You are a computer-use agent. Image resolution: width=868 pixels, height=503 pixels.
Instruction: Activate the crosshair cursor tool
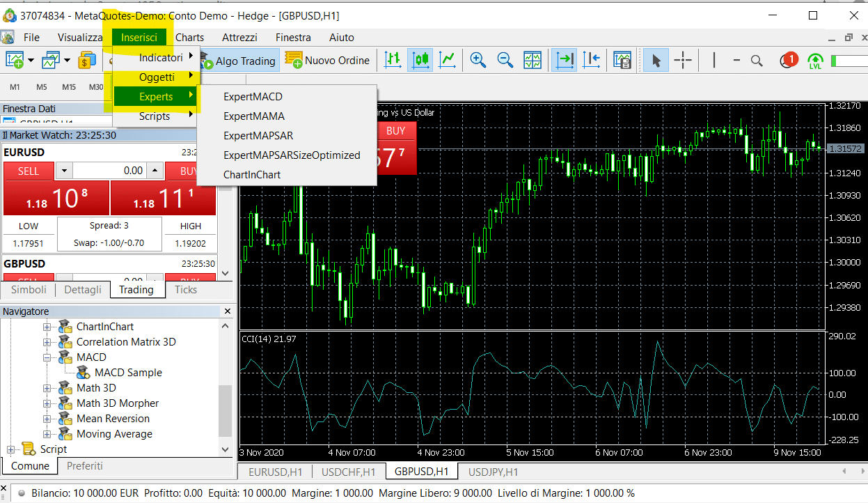[x=683, y=61]
